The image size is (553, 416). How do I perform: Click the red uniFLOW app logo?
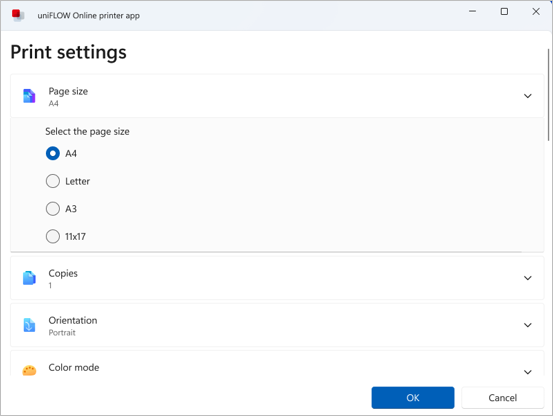tap(17, 15)
